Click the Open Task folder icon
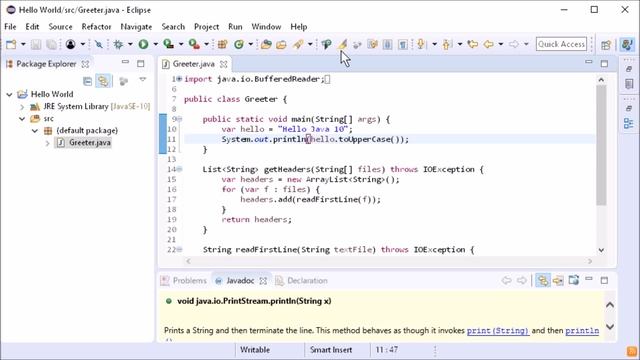The height and width of the screenshot is (360, 640). 281,44
